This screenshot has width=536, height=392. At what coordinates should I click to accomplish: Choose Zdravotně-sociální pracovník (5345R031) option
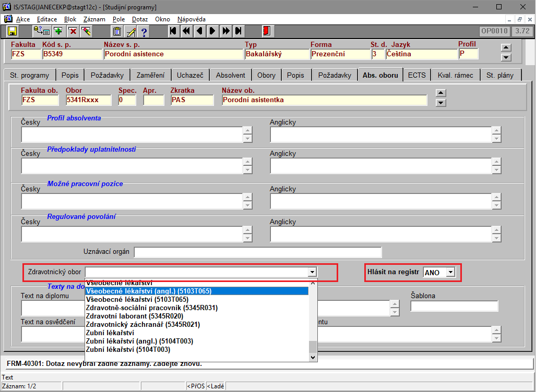[x=197, y=308]
